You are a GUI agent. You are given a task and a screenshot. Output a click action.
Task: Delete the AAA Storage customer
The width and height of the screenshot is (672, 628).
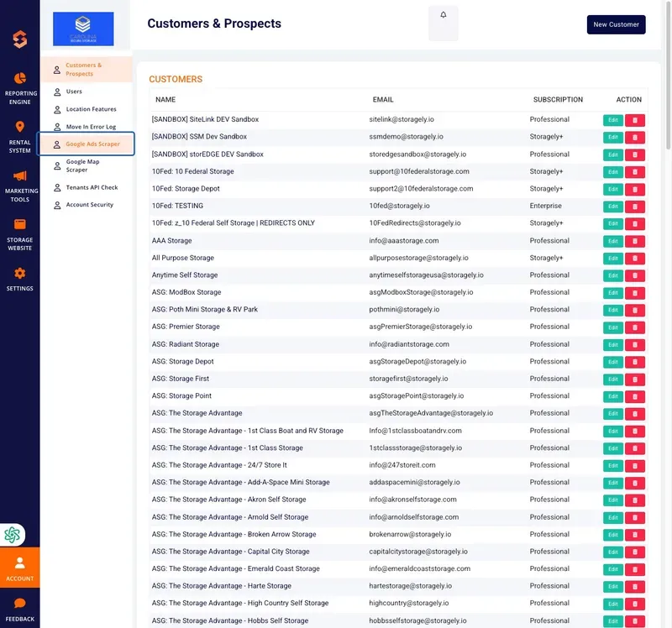pos(635,241)
